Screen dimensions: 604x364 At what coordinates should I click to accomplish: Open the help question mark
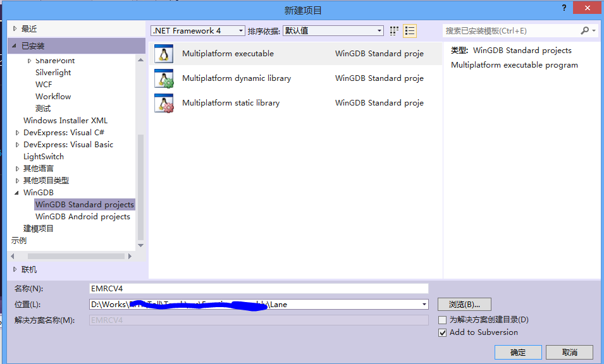[x=564, y=8]
